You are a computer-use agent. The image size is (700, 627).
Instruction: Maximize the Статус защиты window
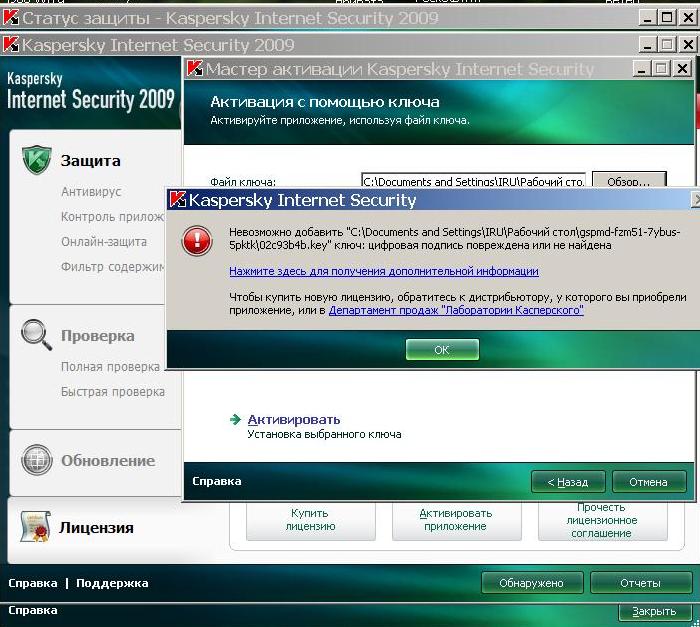tap(667, 18)
